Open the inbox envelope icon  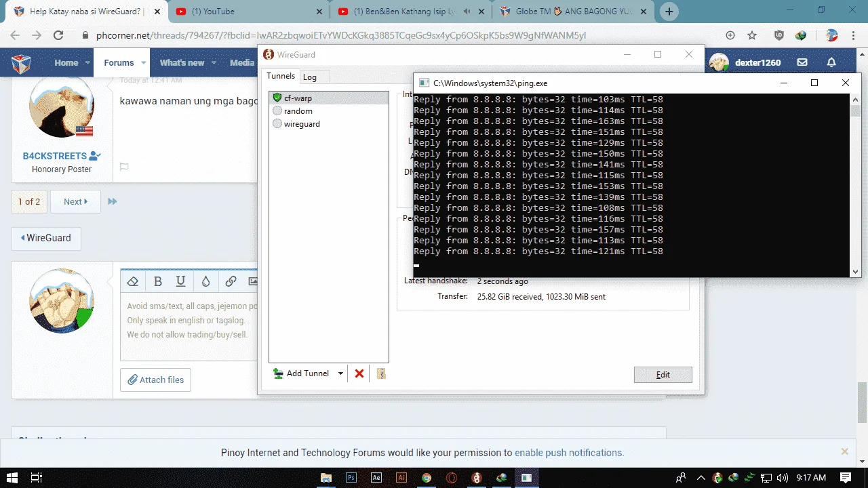[x=802, y=62]
